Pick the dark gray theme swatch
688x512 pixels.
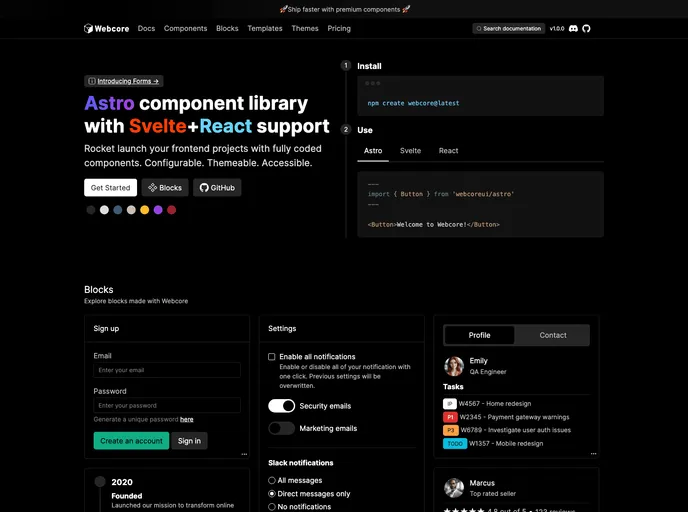(x=91, y=210)
